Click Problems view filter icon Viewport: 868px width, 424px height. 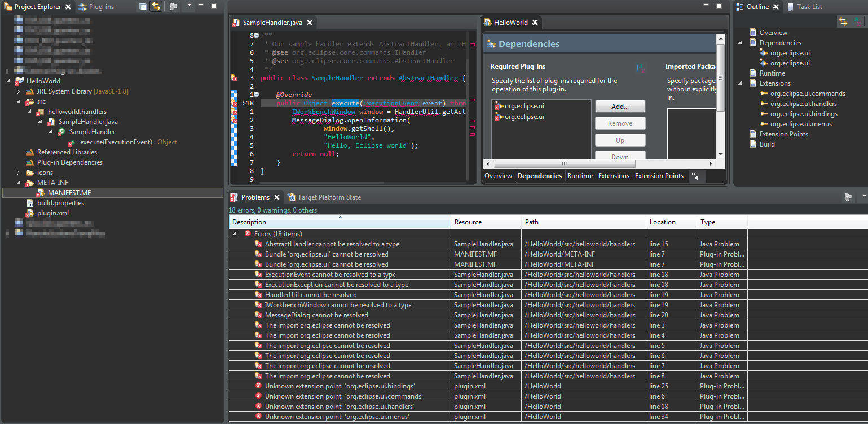pyautogui.click(x=848, y=197)
